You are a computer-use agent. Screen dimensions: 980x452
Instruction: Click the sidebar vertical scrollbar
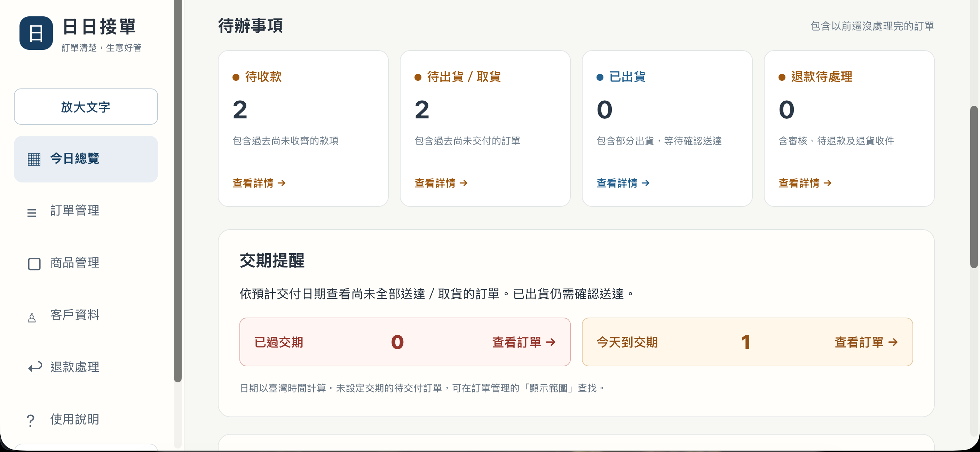click(178, 190)
